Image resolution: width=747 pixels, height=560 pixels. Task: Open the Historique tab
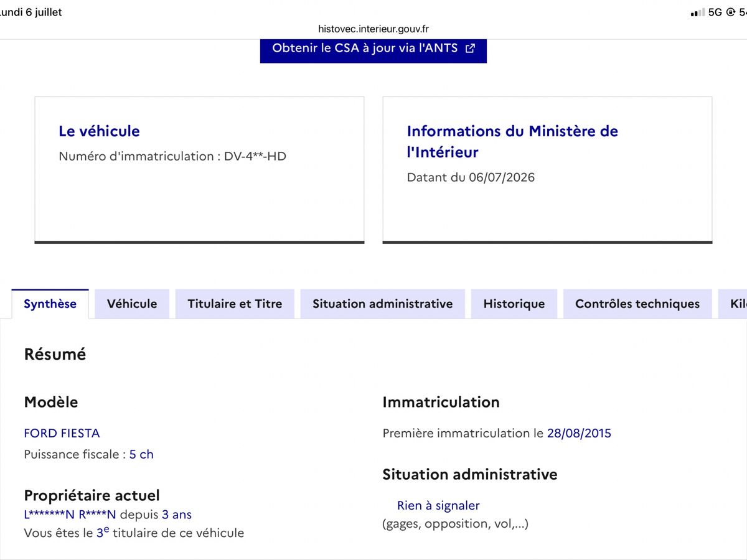click(x=514, y=304)
